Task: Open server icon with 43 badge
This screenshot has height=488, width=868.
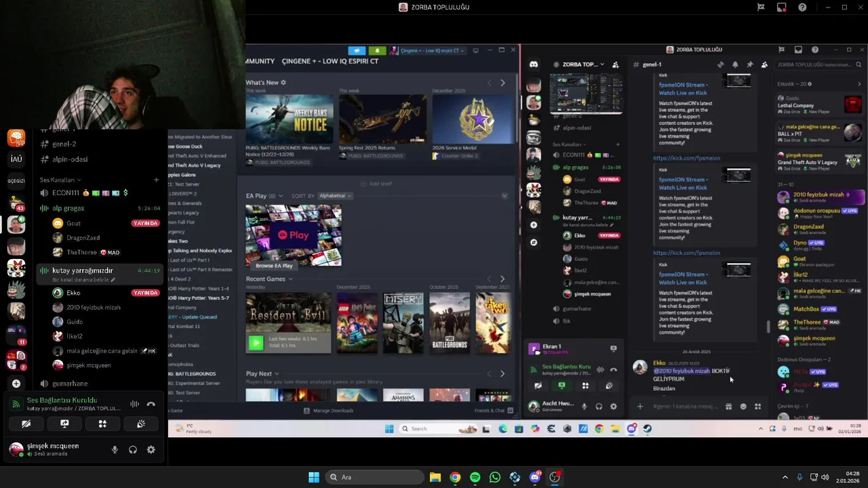Action: coord(16,203)
